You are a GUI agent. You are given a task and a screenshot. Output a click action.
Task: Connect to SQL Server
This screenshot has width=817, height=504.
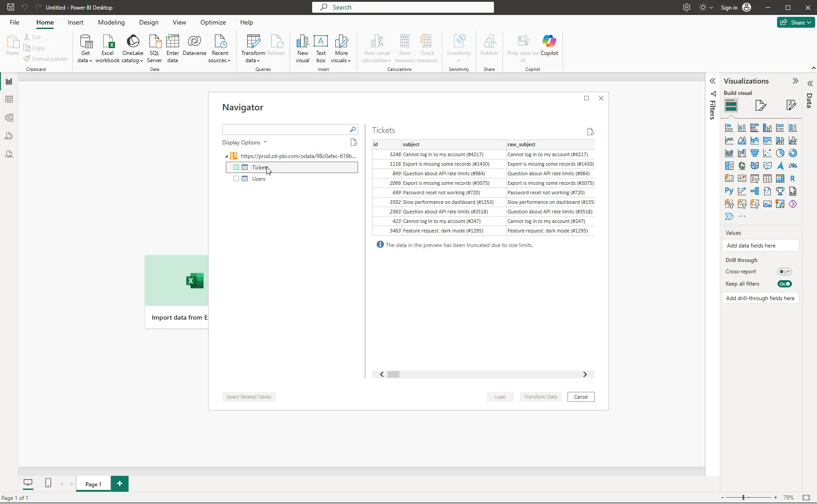[154, 49]
